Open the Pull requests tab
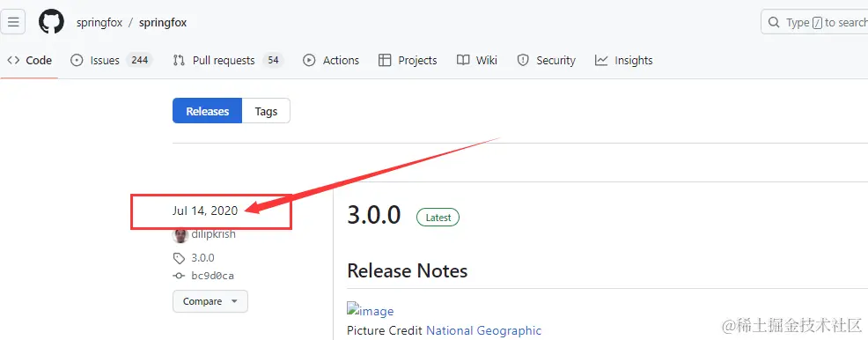Viewport: 868px width, 340px height. click(228, 61)
